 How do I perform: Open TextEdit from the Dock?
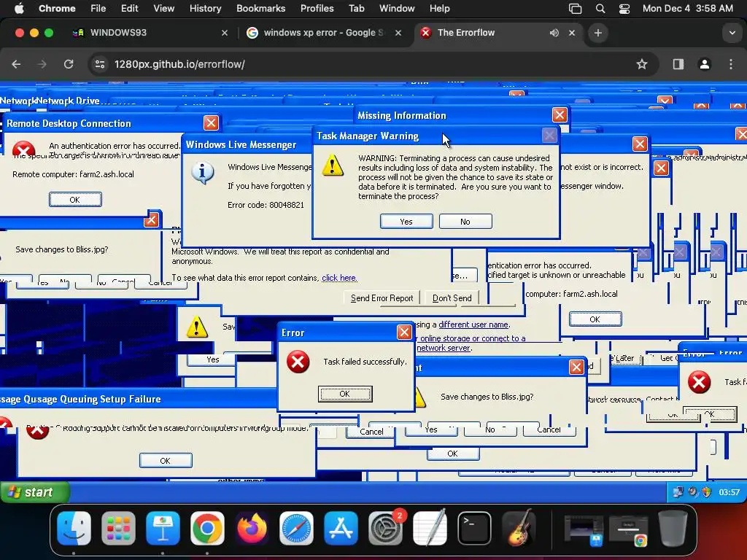(430, 528)
